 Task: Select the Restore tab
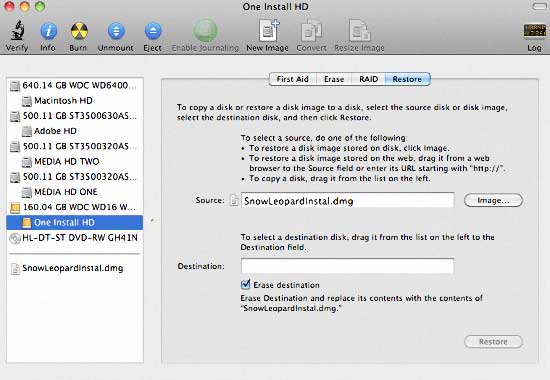pyautogui.click(x=407, y=79)
